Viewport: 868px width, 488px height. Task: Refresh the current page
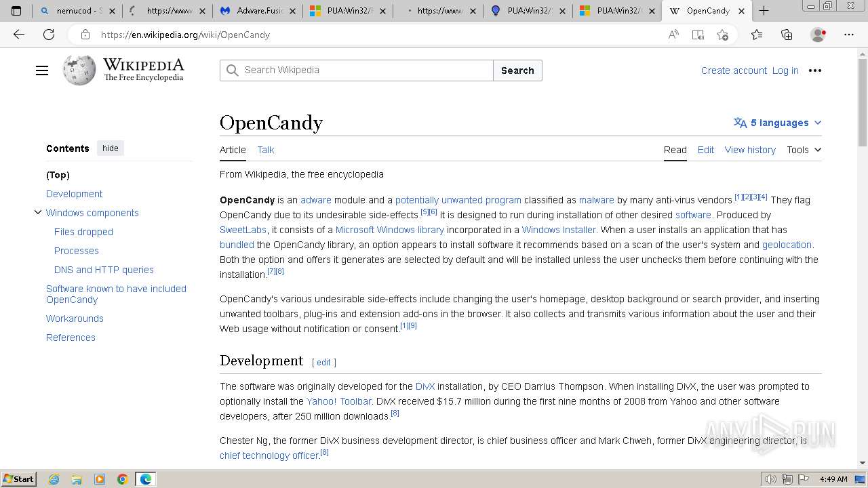coord(49,35)
